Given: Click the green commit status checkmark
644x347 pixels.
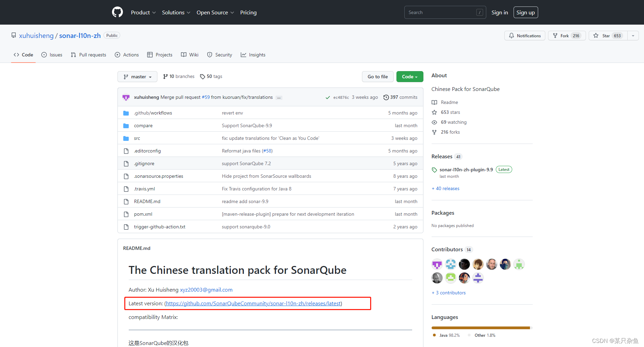Looking at the screenshot, I should pos(327,97).
